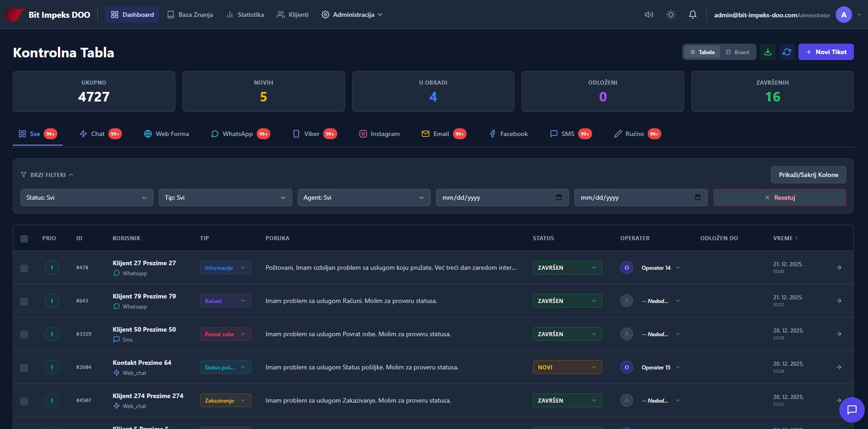
Task: Check the select-all checkbox in table header
Action: pyautogui.click(x=24, y=238)
